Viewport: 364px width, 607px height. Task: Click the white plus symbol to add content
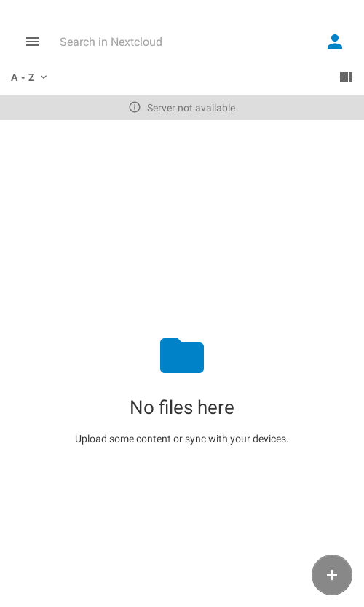[331, 575]
